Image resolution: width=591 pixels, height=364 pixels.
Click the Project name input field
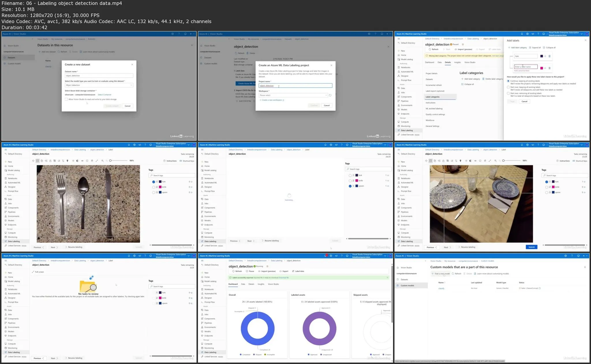295,86
